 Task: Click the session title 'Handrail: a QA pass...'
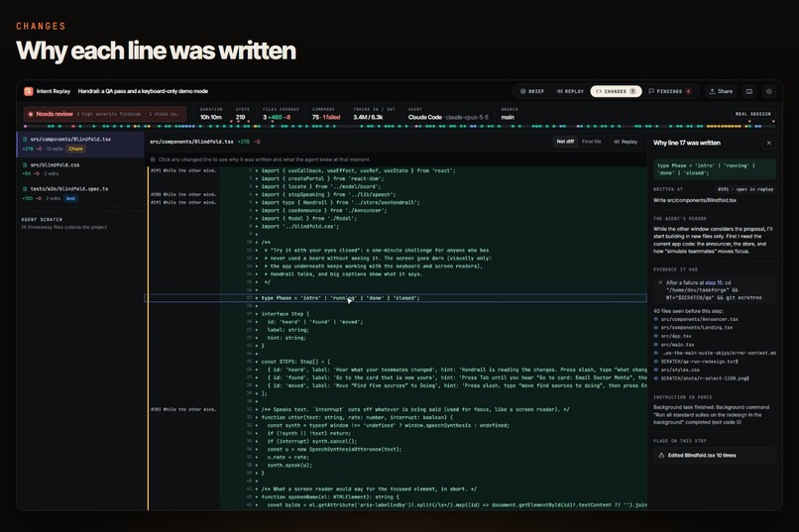point(143,91)
